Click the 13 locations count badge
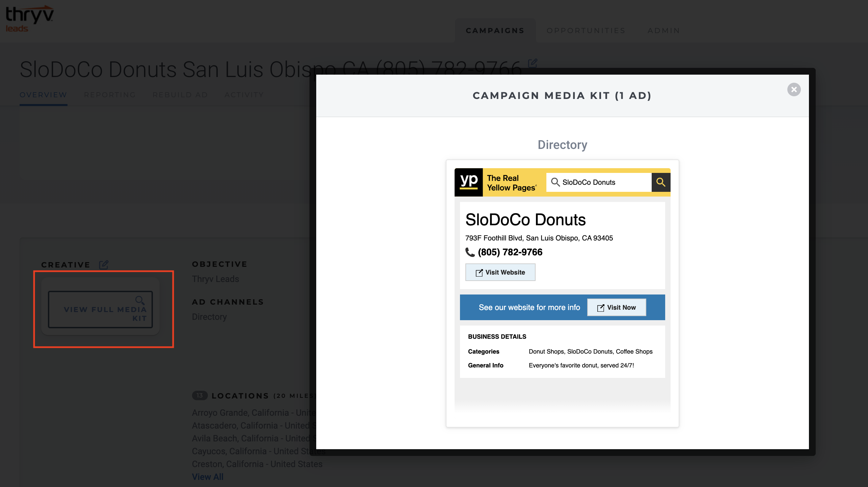 (200, 395)
